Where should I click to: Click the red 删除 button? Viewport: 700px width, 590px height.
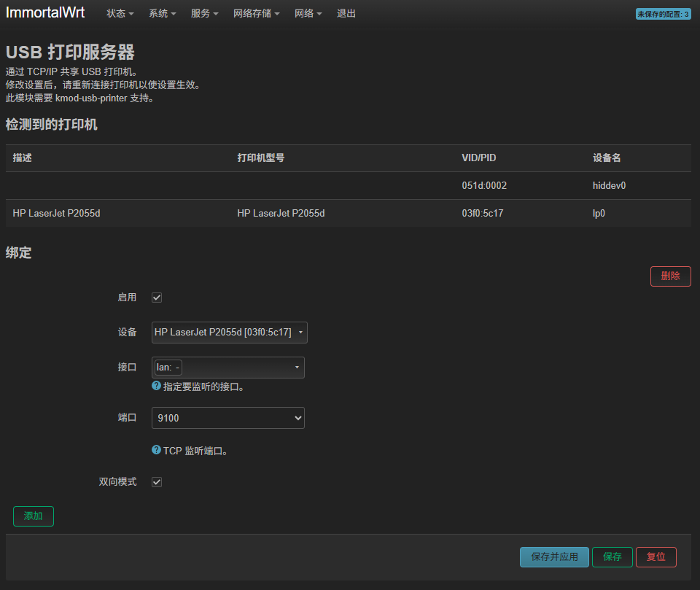(x=670, y=276)
